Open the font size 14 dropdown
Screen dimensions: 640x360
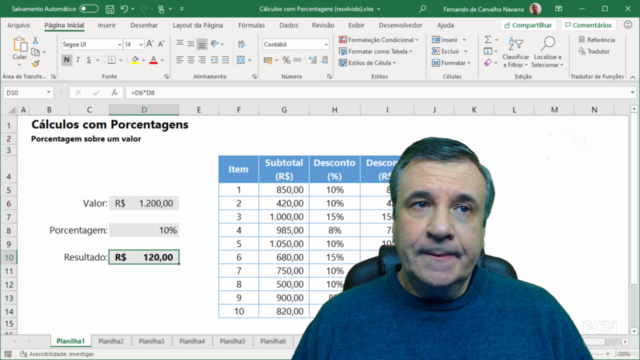point(141,44)
